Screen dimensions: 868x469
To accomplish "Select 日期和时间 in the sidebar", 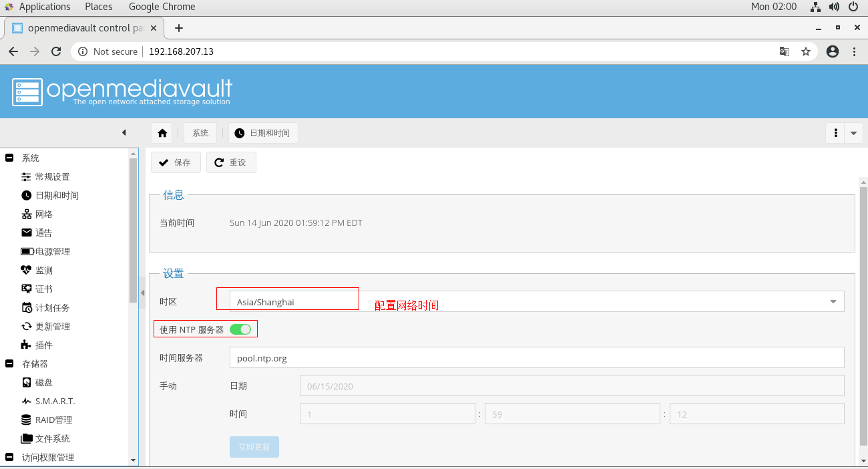I will (57, 196).
